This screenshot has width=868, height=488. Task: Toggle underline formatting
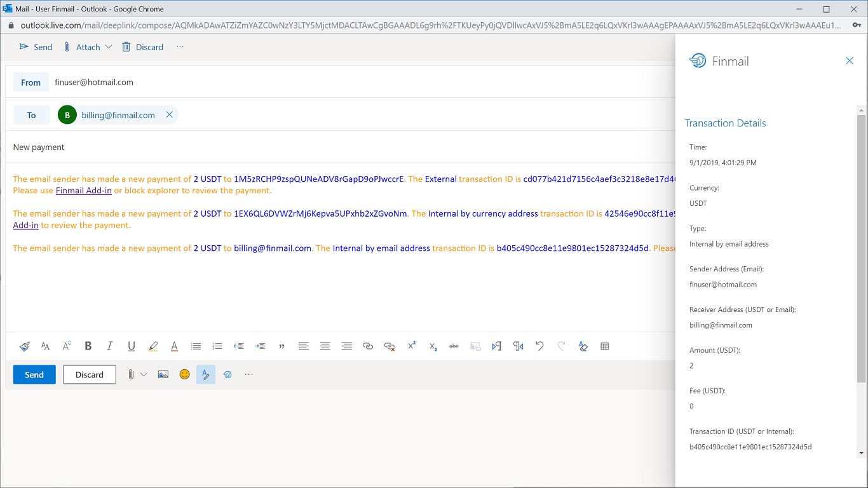[132, 346]
